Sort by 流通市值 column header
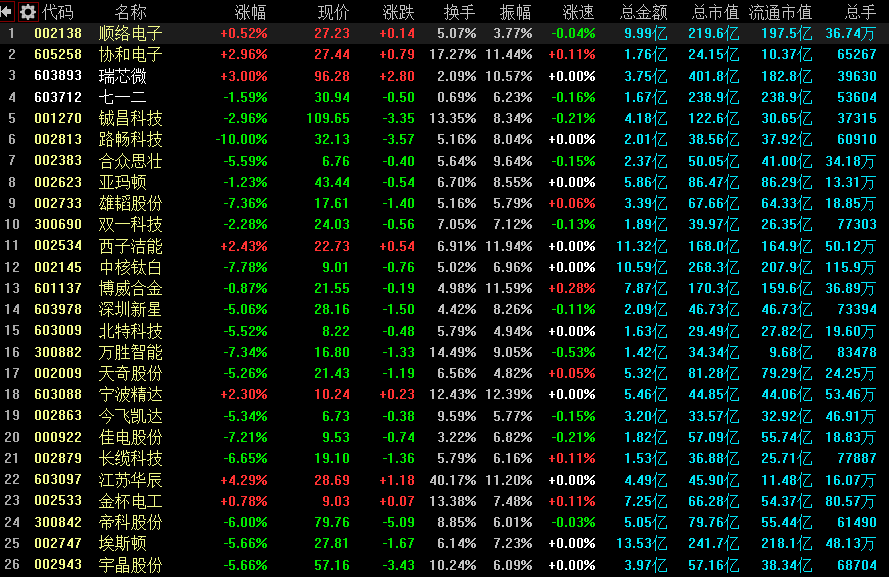 pos(780,12)
